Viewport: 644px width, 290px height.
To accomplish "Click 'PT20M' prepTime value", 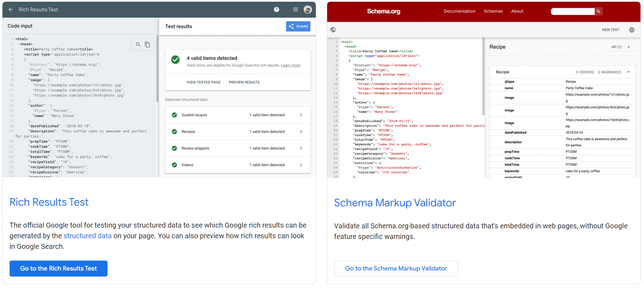I will (x=571, y=152).
